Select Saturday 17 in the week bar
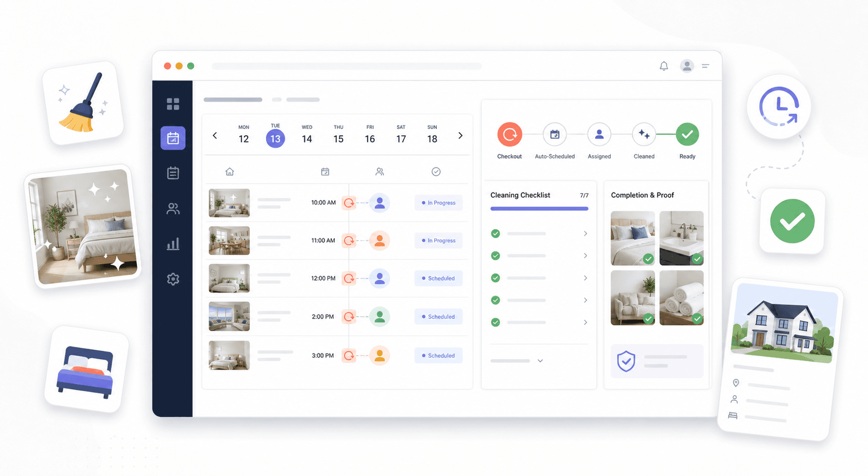The width and height of the screenshot is (868, 476). click(x=401, y=135)
